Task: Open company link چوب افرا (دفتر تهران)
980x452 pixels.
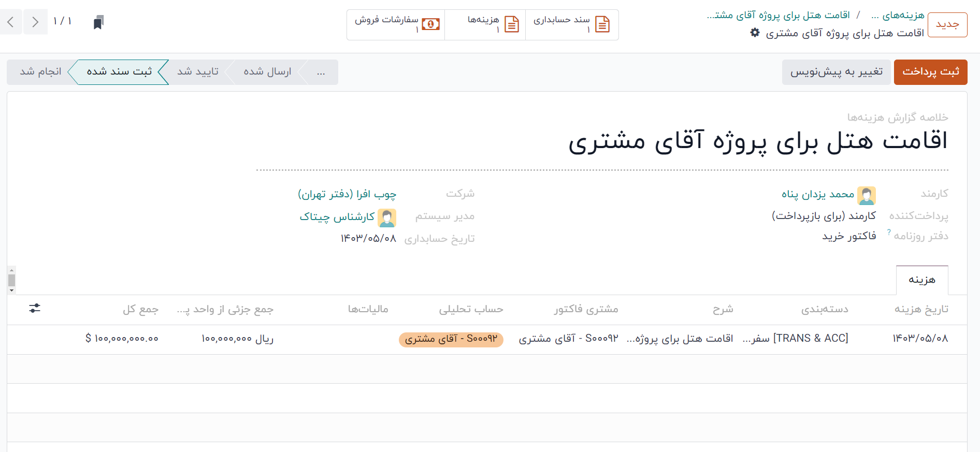Action: [347, 194]
